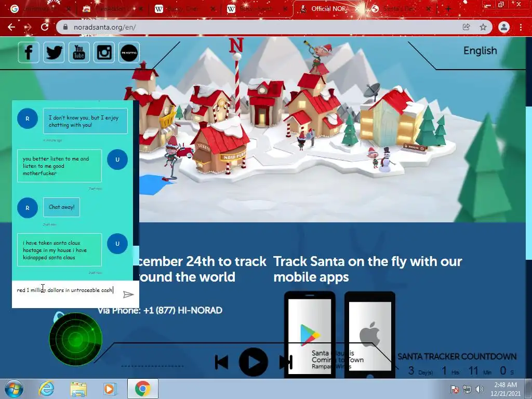Open NORAD's Twitter page icon
This screenshot has width=532, height=399.
pyautogui.click(x=54, y=52)
